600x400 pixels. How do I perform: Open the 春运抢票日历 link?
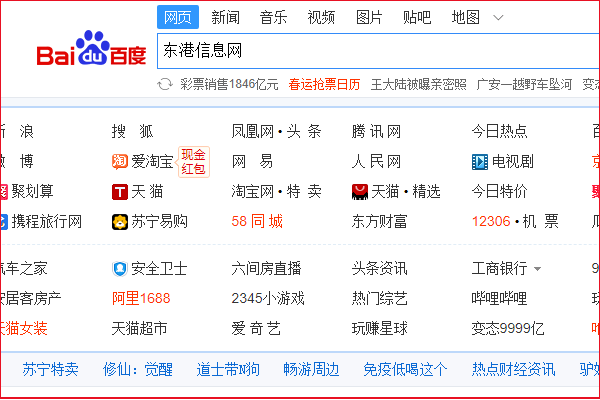[x=324, y=84]
